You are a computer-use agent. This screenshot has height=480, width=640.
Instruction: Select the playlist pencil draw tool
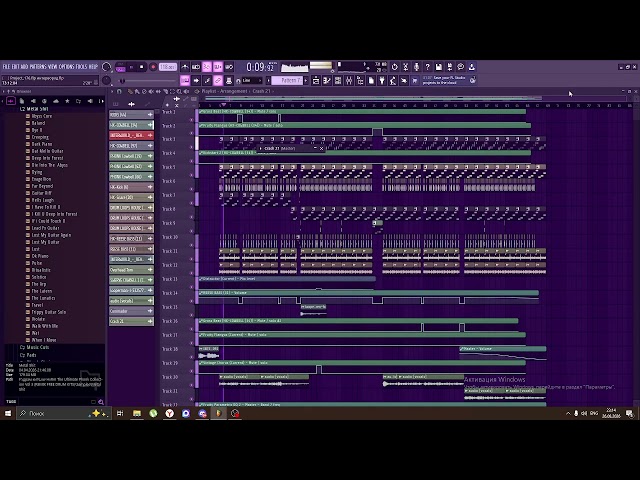(x=130, y=91)
